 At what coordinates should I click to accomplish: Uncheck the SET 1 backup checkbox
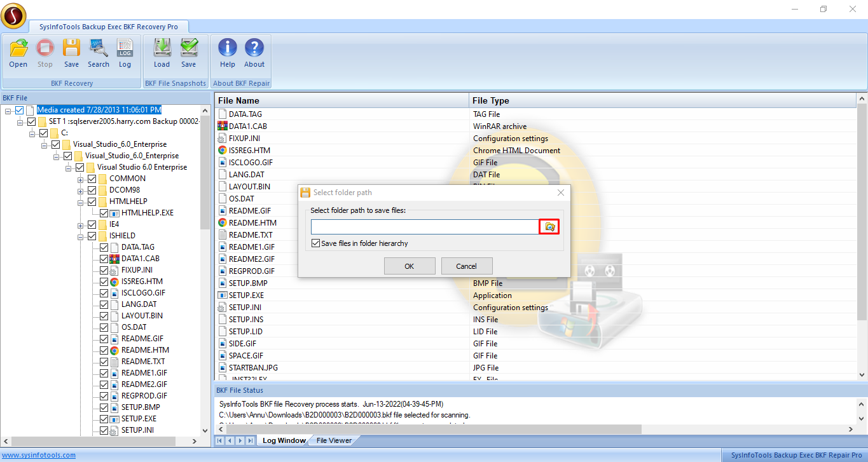pyautogui.click(x=31, y=121)
